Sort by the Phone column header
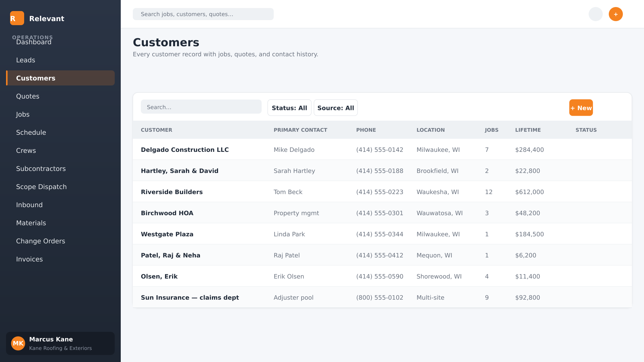The width and height of the screenshot is (644, 362). 366,130
